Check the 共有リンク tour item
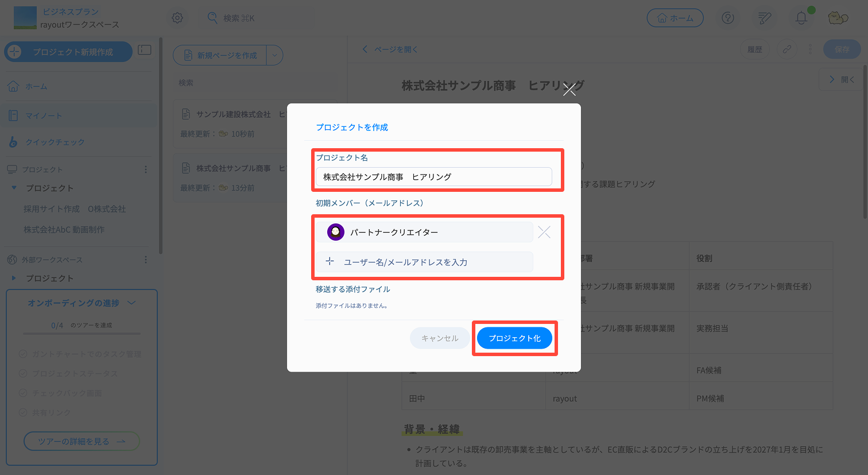 tap(45, 412)
